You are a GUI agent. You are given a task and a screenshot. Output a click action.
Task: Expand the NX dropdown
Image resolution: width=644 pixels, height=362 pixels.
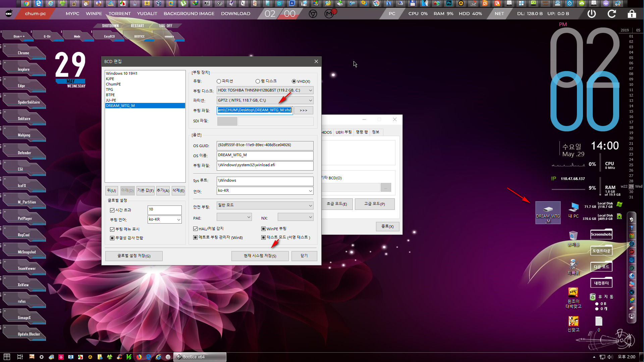point(296,217)
